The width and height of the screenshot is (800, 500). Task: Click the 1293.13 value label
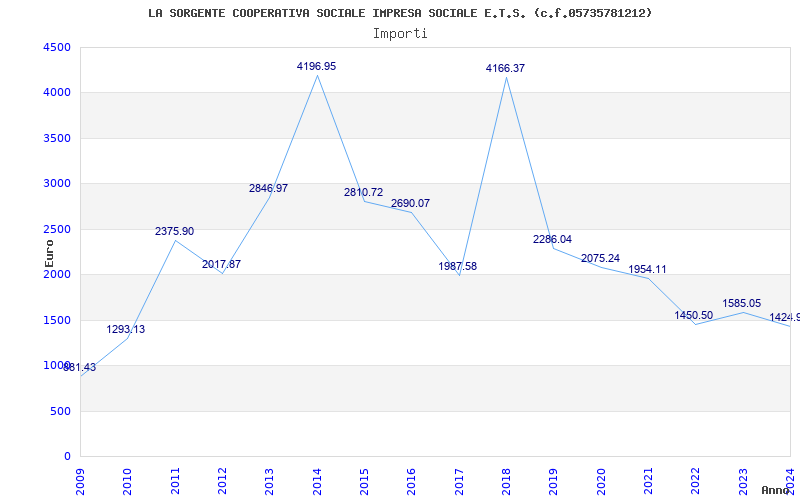[x=126, y=329]
